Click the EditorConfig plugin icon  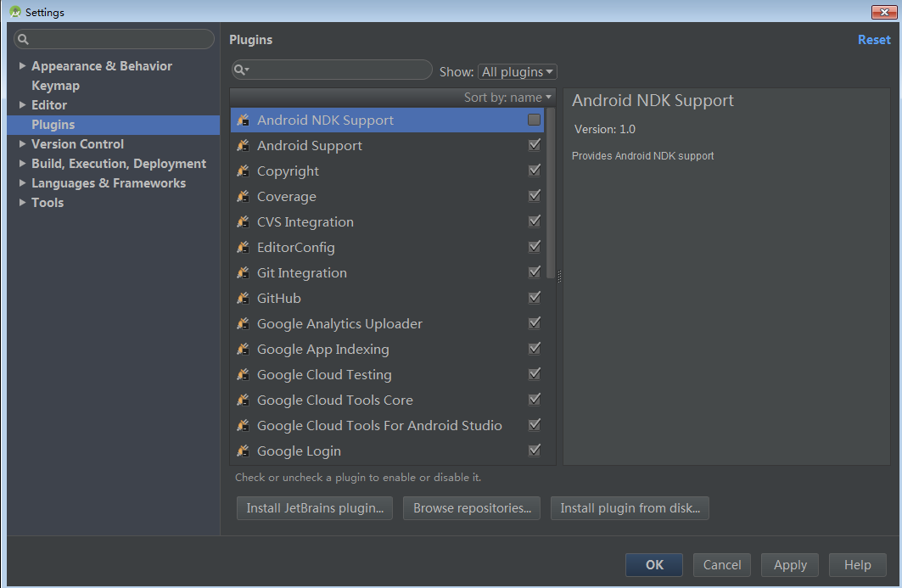[244, 247]
